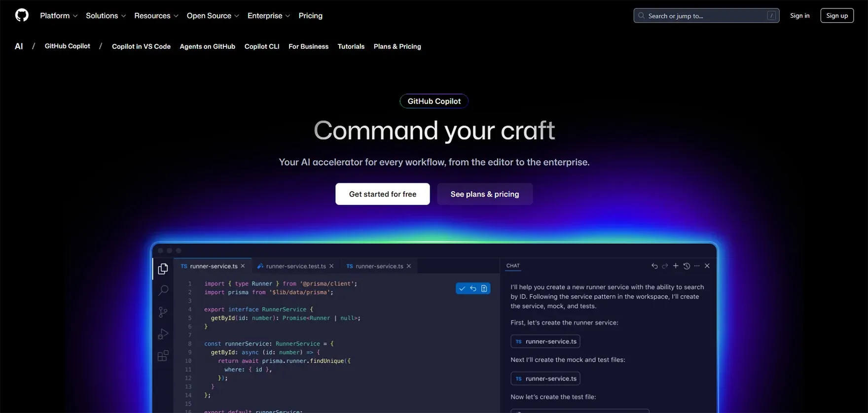Image resolution: width=868 pixels, height=413 pixels.
Task: Click line number 8 in editor gutter
Action: (x=189, y=344)
